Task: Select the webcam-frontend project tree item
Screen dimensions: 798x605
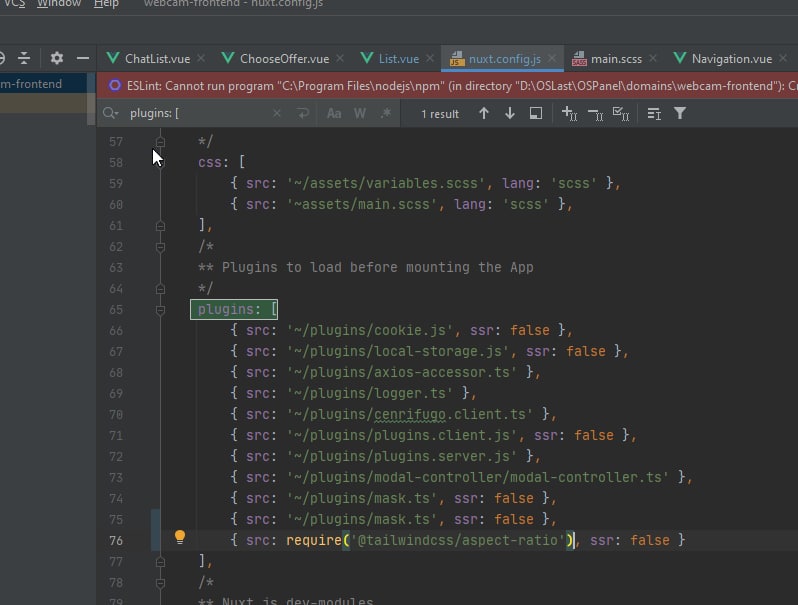Action: [43, 84]
